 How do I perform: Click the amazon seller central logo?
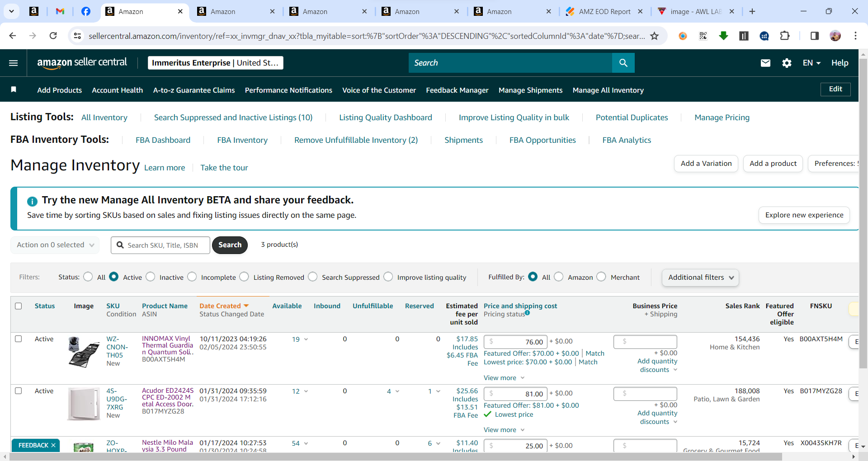coord(82,63)
